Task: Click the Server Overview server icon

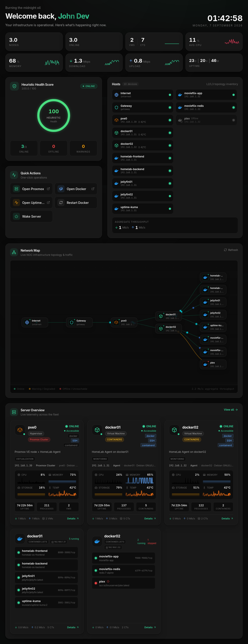Action: [x=14, y=412]
